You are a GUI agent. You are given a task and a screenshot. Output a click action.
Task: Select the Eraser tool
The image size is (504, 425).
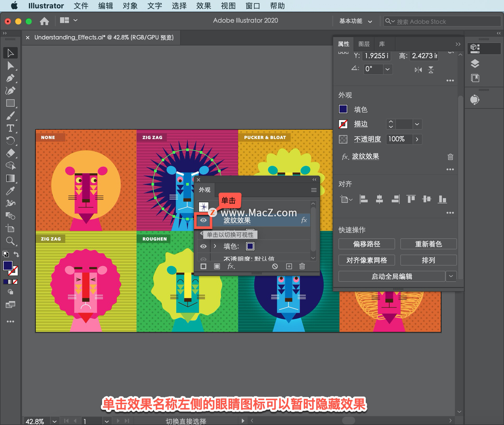[x=10, y=153]
